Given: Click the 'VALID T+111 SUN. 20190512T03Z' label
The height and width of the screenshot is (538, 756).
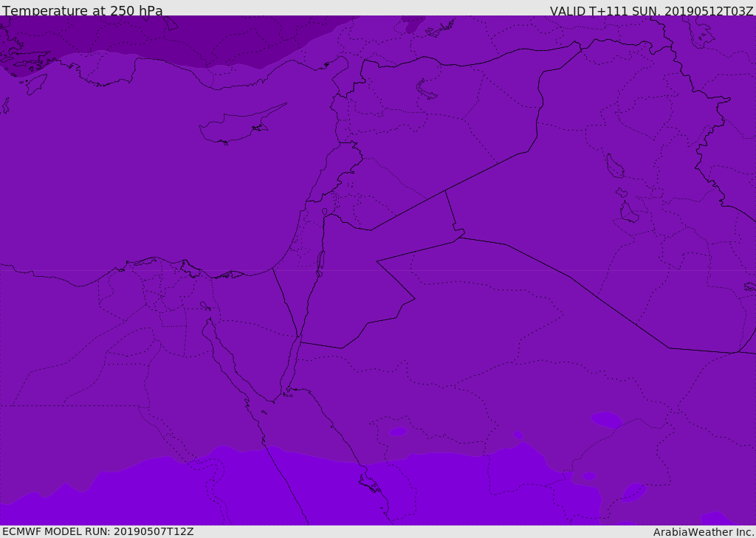Looking at the screenshot, I should pos(651,10).
